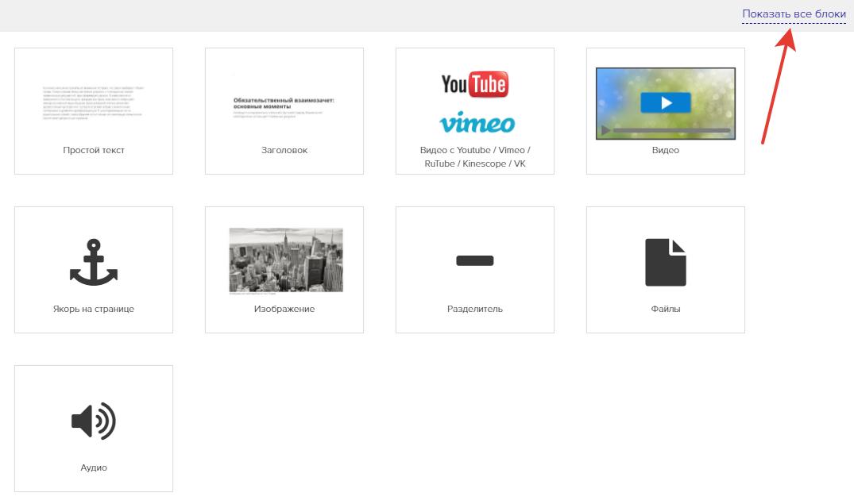This screenshot has width=854, height=504.
Task: Click the anchor icon
Action: 94,261
